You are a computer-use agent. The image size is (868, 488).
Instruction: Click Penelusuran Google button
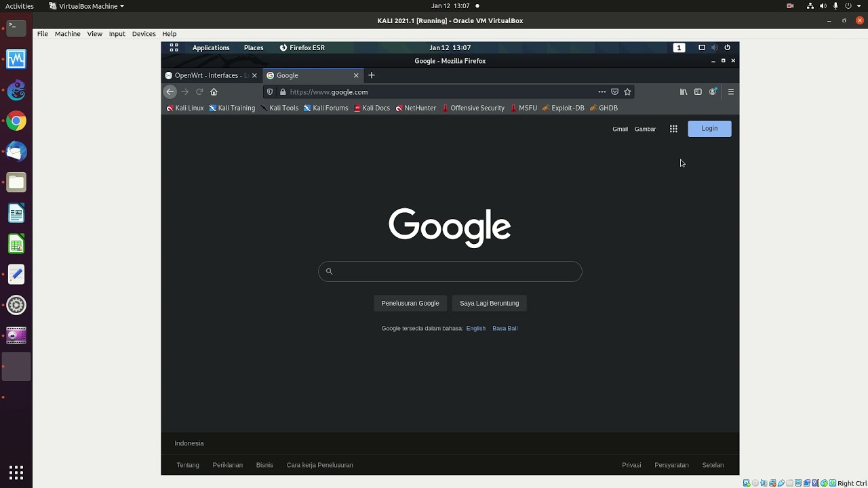[410, 303]
